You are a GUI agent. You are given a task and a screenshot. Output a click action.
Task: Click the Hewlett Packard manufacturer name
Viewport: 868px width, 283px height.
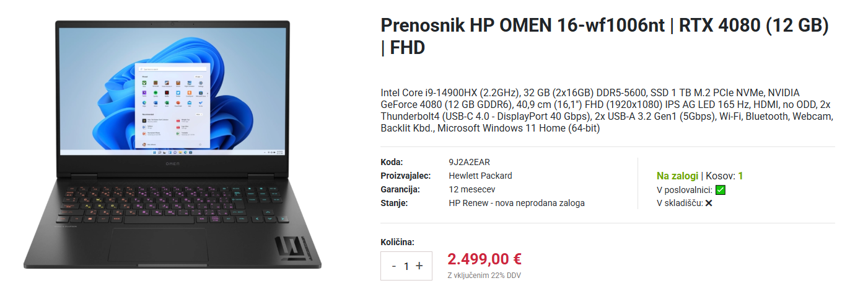click(480, 176)
